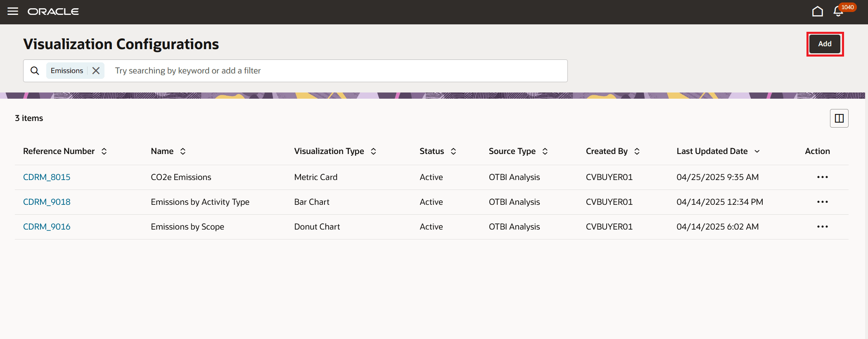868x339 pixels.
Task: Remove the Emissions filter chip
Action: (x=96, y=71)
